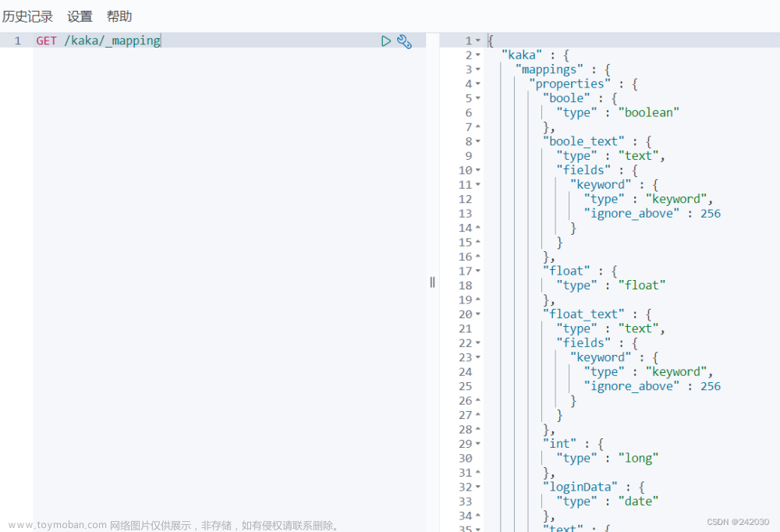
Task: Collapse the "mappings" block at line 3
Action: (x=478, y=69)
